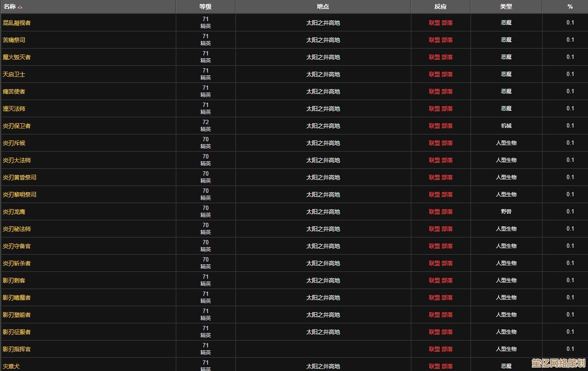Open 太阳之井高地 location in 痛苦使者 row
Image resolution: width=588 pixels, height=371 pixels.
pos(323,91)
